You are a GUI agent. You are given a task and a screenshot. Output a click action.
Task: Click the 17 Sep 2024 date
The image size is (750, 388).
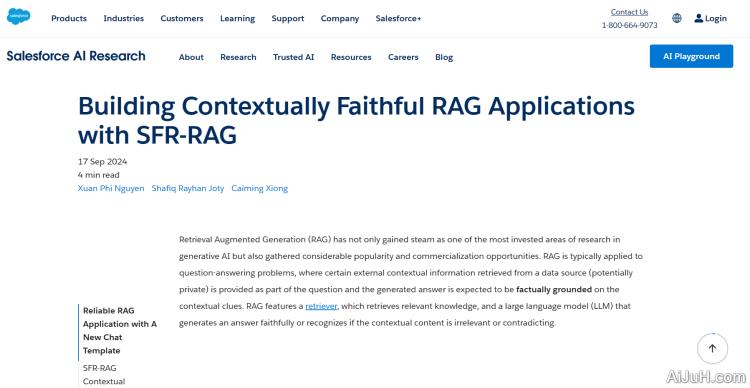(x=102, y=162)
